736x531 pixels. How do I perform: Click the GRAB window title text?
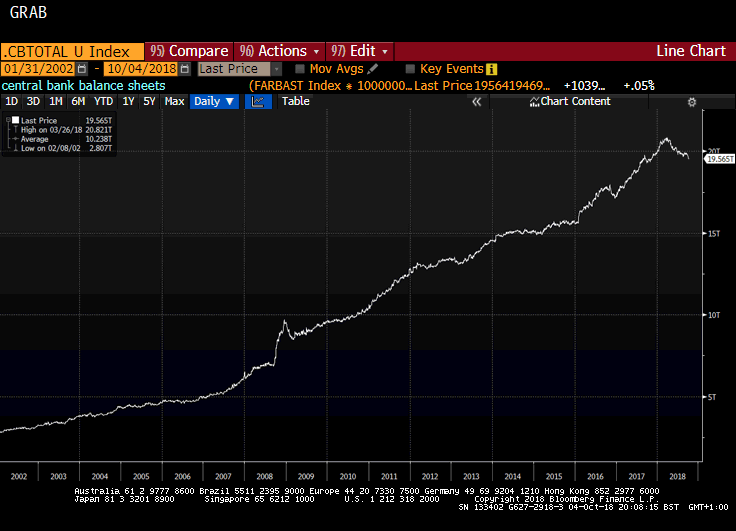tap(28, 12)
